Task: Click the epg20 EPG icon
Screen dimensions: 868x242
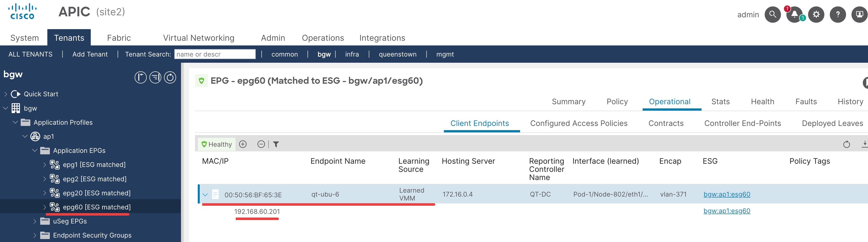Action: click(54, 193)
